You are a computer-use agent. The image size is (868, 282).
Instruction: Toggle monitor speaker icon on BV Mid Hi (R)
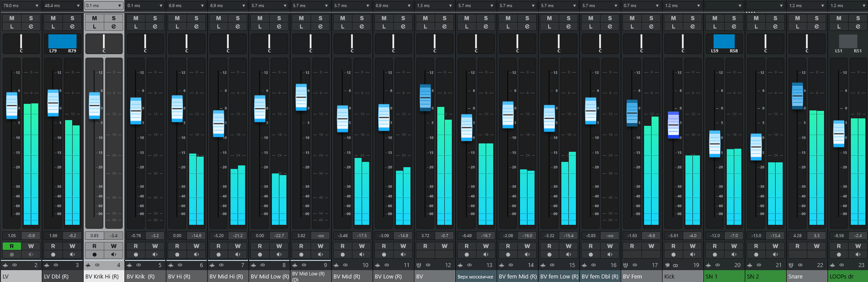(238, 254)
